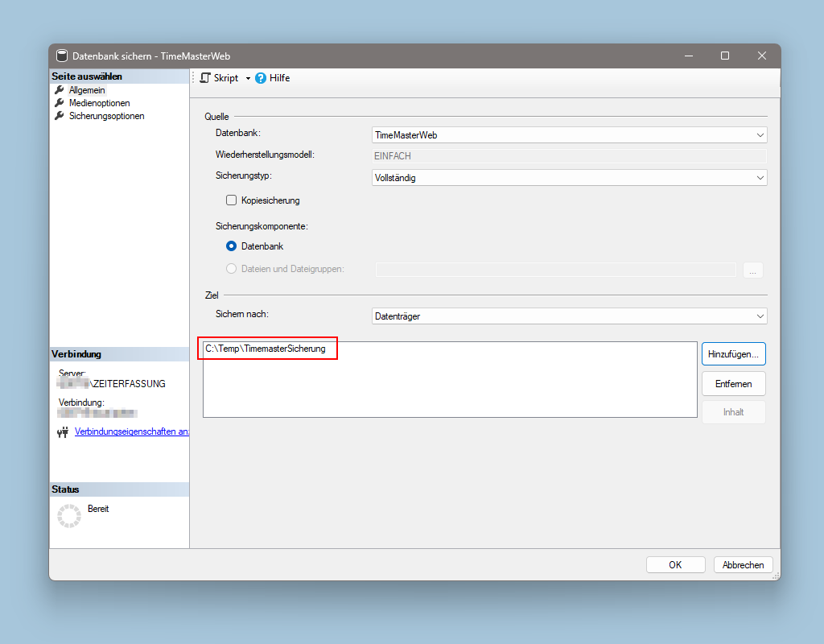Image resolution: width=824 pixels, height=644 pixels.
Task: Open the Skript dropdown arrow
Action: coord(248,79)
